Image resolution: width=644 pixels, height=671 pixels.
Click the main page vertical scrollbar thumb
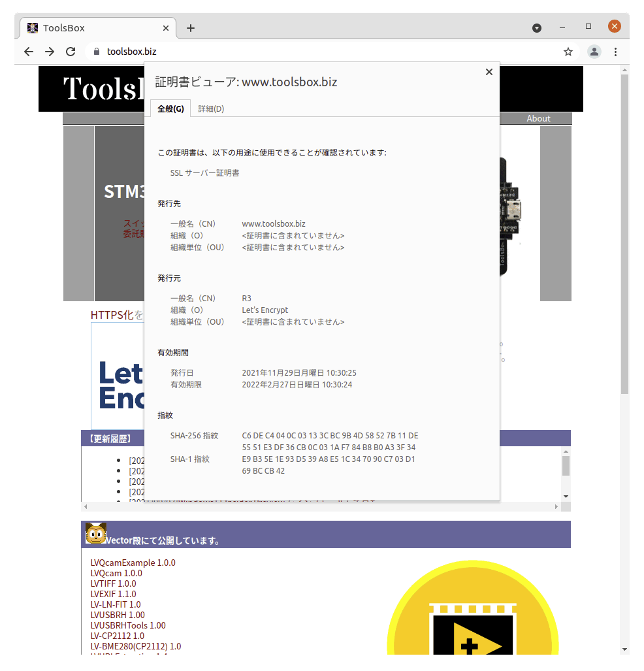coord(624,234)
